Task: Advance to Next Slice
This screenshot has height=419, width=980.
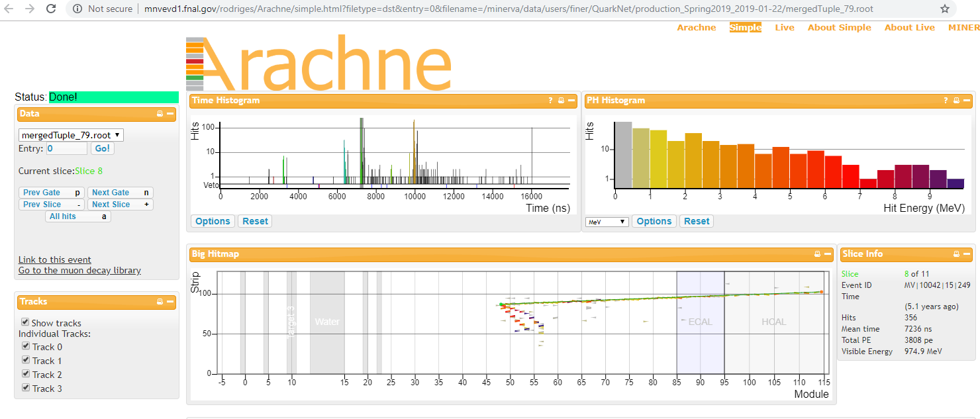Action: pos(120,205)
